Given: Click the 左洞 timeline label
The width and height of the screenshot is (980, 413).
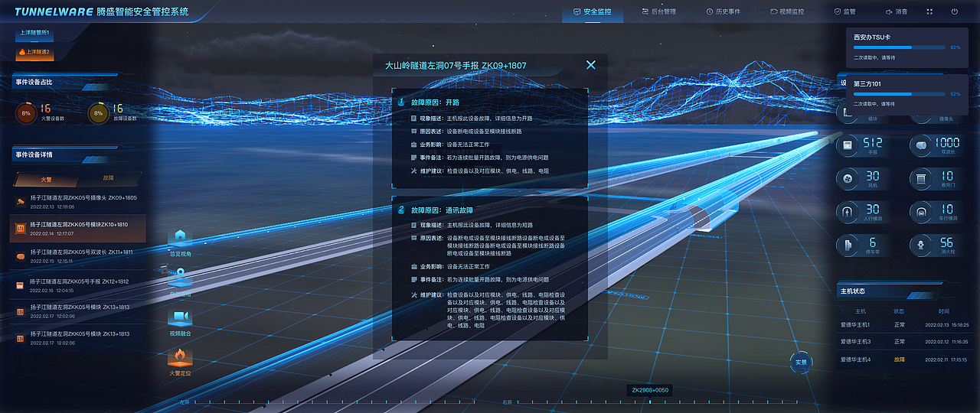Looking at the screenshot, I should pyautogui.click(x=185, y=402).
